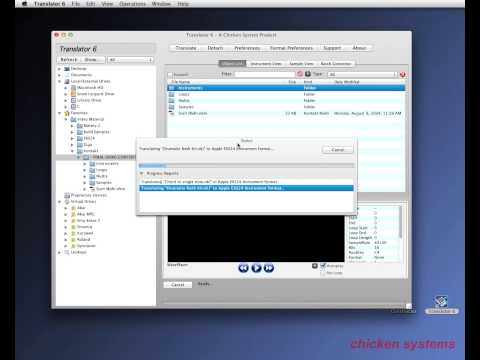Click the Favorites star icon in the tree

tap(67, 113)
